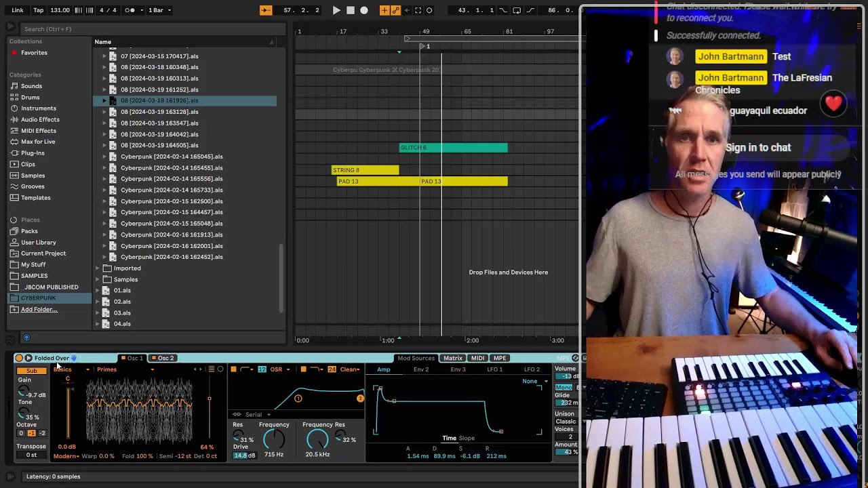Select Favorites in Collections
The image size is (868, 488).
point(34,53)
